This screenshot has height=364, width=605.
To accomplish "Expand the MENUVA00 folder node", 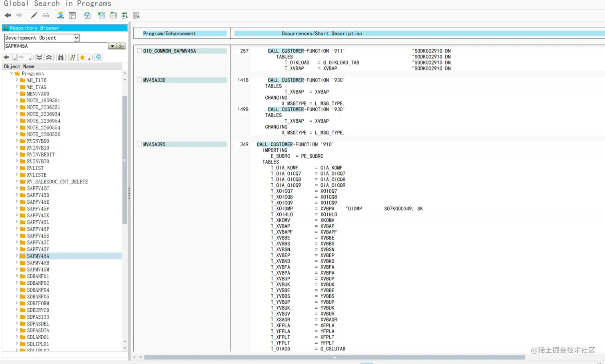I will pos(17,94).
